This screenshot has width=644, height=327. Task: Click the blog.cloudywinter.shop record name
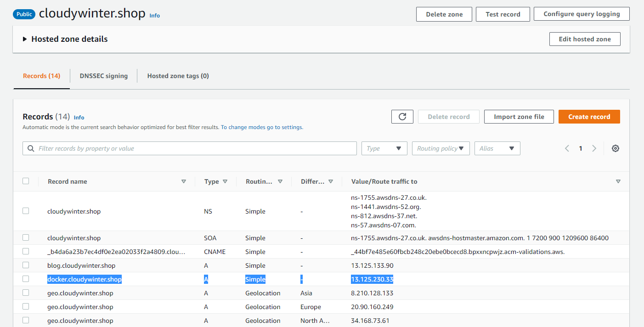click(x=81, y=265)
